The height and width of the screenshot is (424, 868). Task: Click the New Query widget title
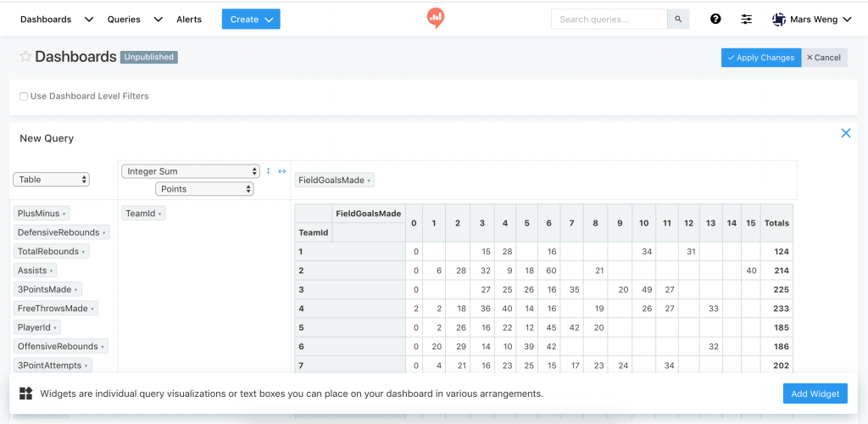click(47, 138)
